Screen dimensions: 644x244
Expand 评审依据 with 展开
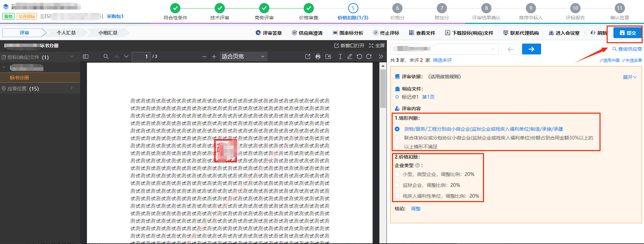tap(629, 77)
